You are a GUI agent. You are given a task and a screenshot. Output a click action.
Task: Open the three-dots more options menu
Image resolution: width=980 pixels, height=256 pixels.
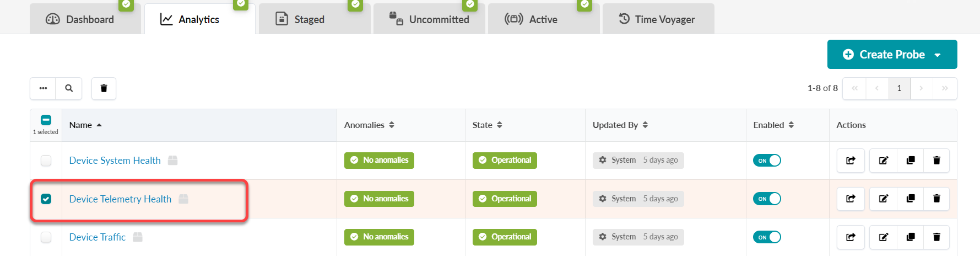pos(43,88)
